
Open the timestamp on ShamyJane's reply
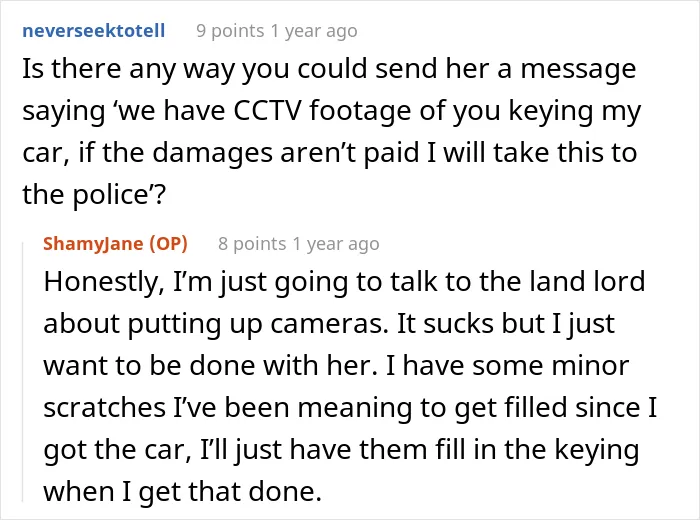pyautogui.click(x=336, y=244)
